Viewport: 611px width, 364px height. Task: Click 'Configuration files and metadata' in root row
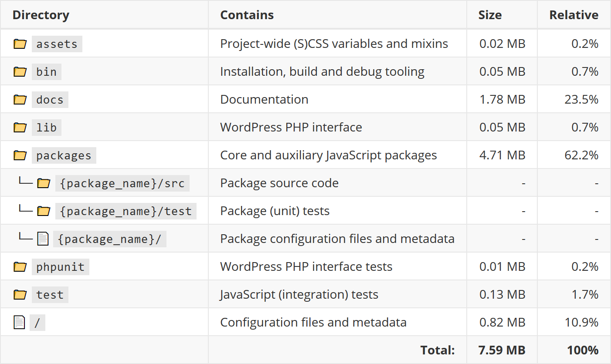313,322
